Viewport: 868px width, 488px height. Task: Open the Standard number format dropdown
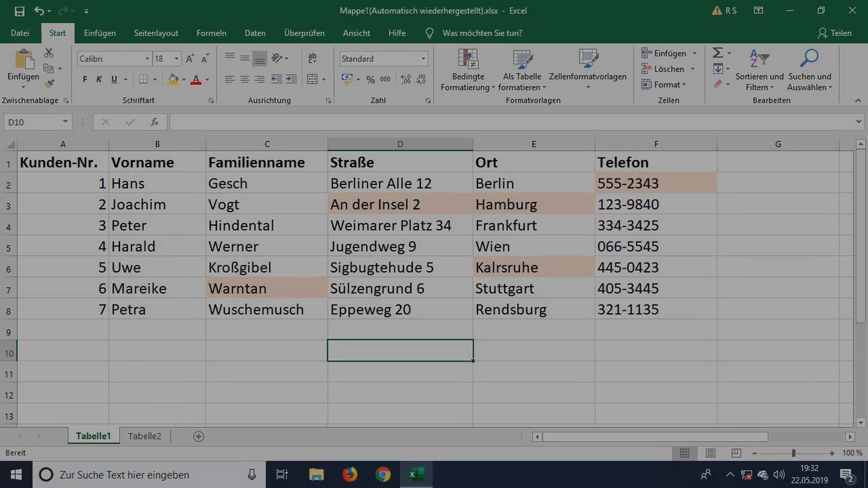[423, 59]
